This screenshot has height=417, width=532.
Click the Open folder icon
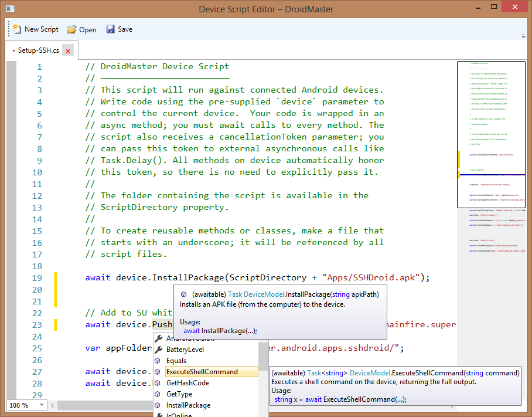click(71, 29)
